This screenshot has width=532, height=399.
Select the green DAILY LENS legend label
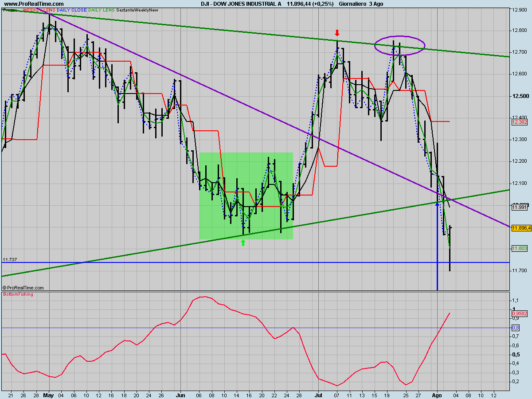[x=102, y=9]
